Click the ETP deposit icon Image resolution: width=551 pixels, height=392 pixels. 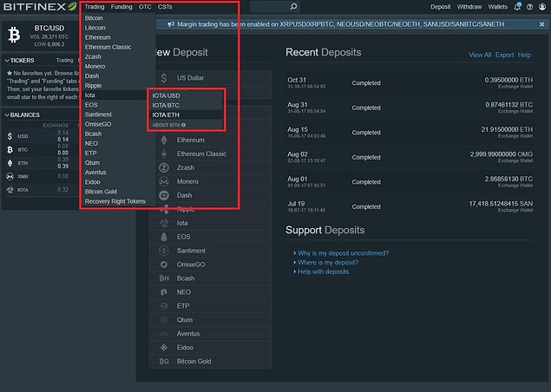(164, 306)
